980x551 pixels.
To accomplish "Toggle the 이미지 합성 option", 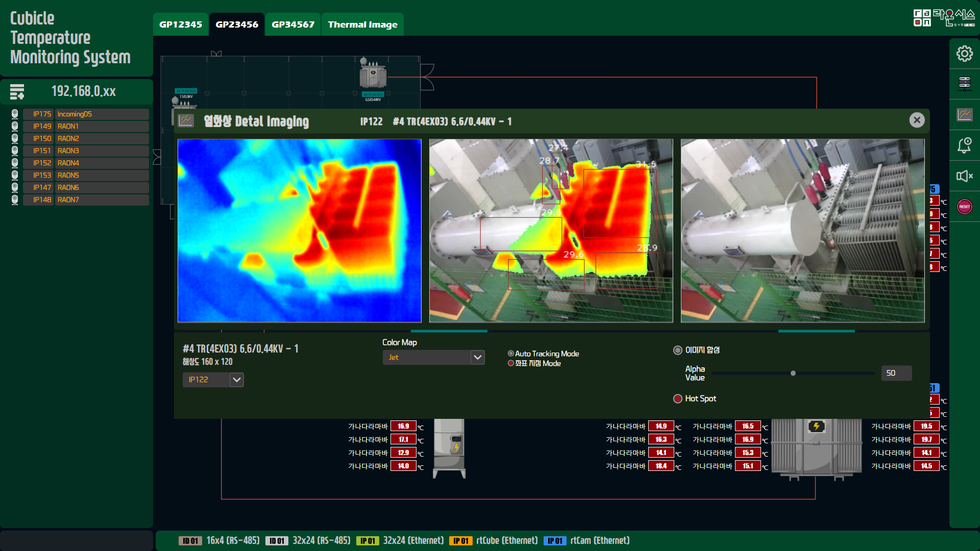I will 677,350.
